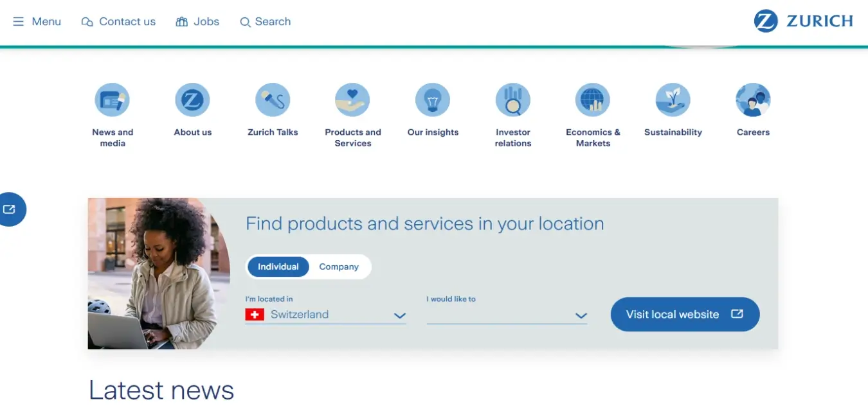
Task: Click the Search magnifier icon
Action: coord(245,22)
